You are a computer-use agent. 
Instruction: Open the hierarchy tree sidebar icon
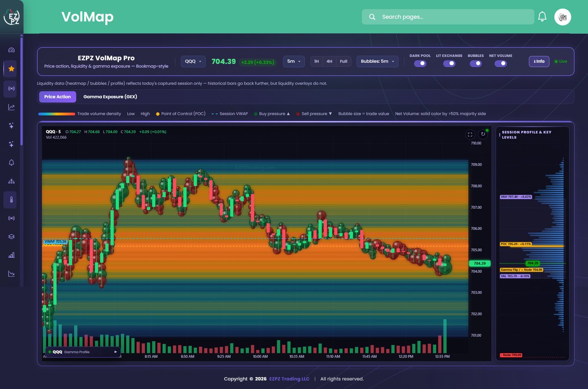click(11, 181)
